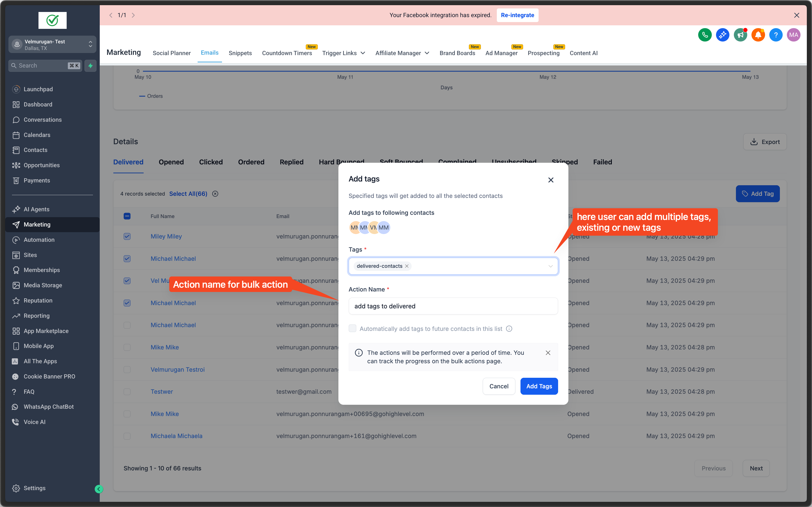Uncheck the Miley Miley row checkbox

click(127, 236)
